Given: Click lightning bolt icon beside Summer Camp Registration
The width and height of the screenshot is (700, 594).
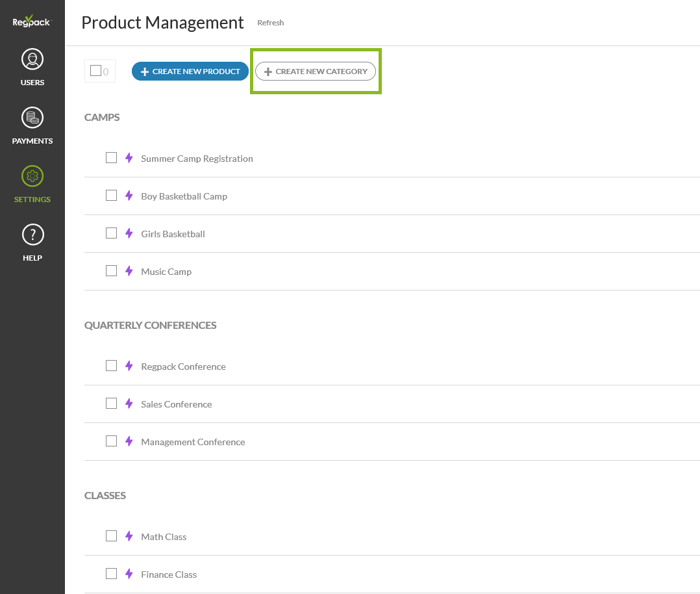Looking at the screenshot, I should click(x=129, y=158).
